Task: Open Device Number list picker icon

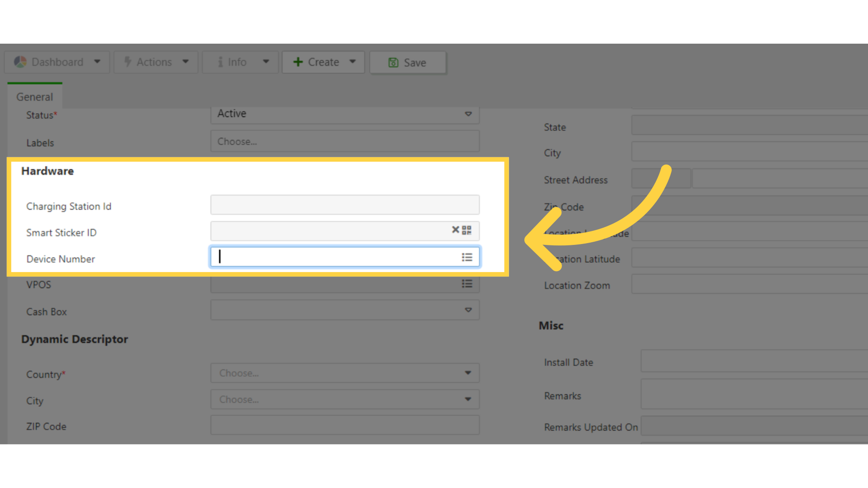Action: click(467, 257)
